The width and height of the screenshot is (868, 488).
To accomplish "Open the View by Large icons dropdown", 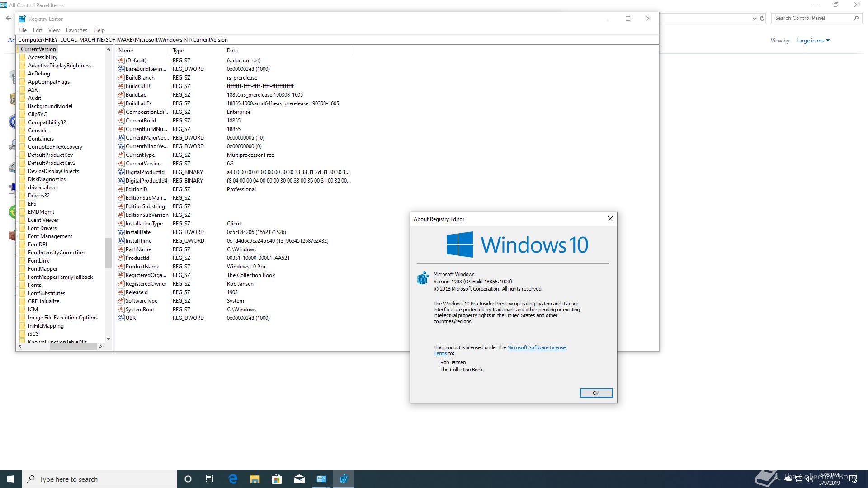I will 813,41.
